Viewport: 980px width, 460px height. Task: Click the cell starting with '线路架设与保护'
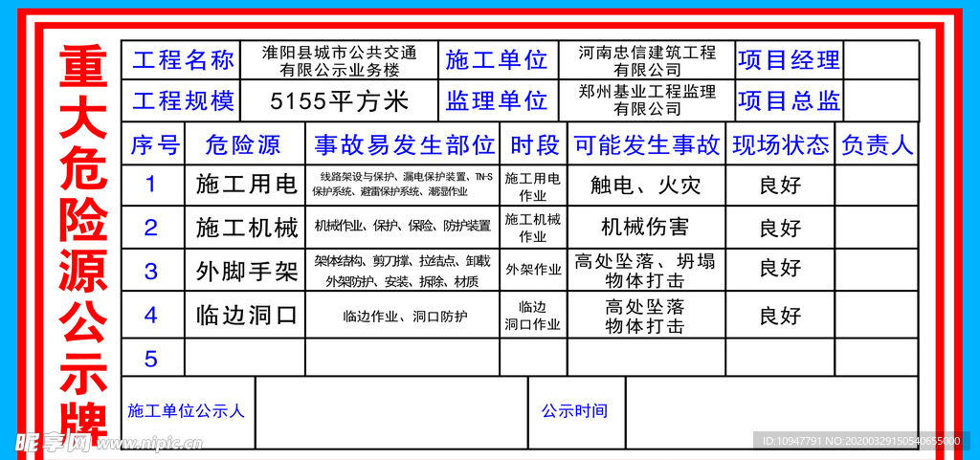coord(403,185)
